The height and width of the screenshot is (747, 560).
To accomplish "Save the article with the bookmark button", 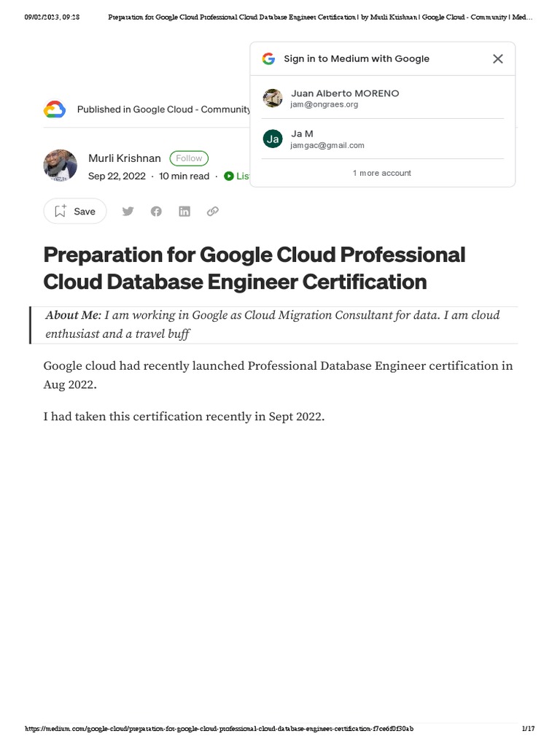I will pos(75,212).
